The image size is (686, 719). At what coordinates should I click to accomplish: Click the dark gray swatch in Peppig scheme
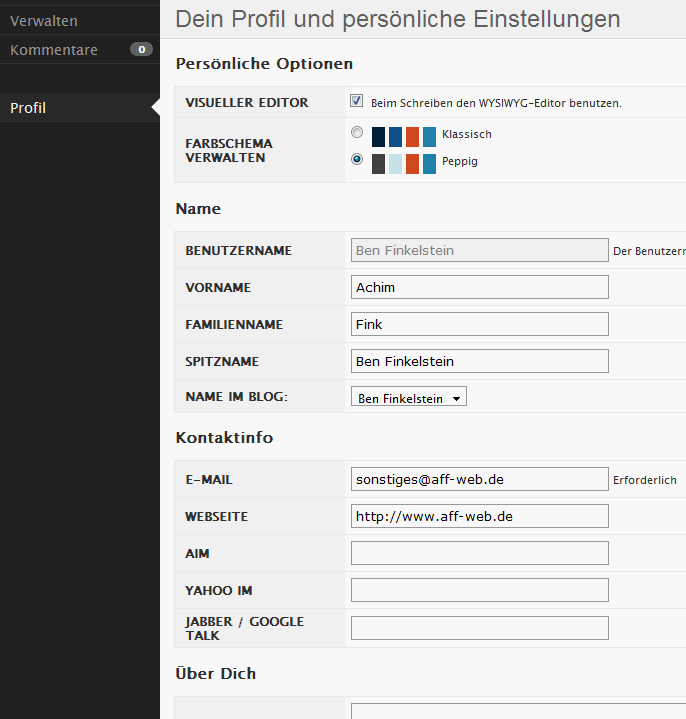[x=378, y=164]
